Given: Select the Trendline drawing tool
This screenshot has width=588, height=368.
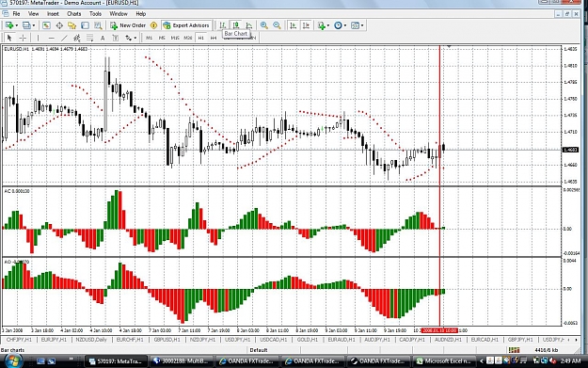Looking at the screenshot, I should (x=65, y=38).
